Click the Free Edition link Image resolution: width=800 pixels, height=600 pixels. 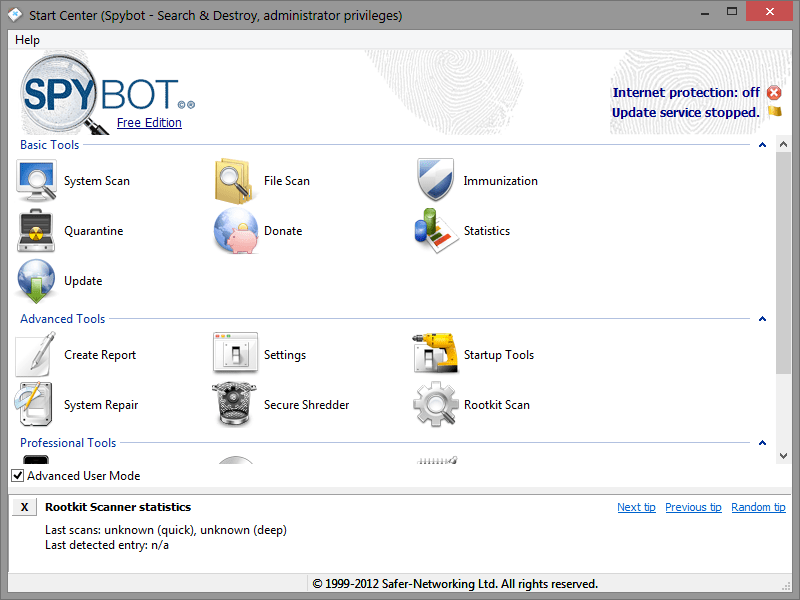pos(149,123)
